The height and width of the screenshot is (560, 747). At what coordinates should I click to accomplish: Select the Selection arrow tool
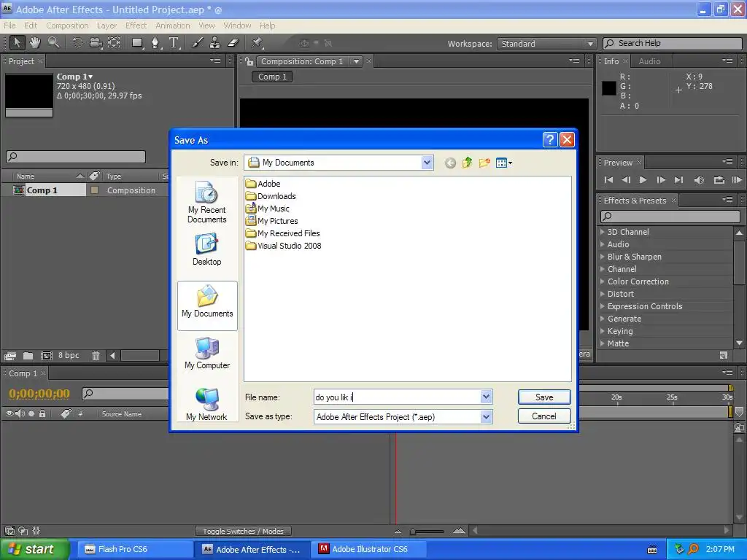click(18, 43)
